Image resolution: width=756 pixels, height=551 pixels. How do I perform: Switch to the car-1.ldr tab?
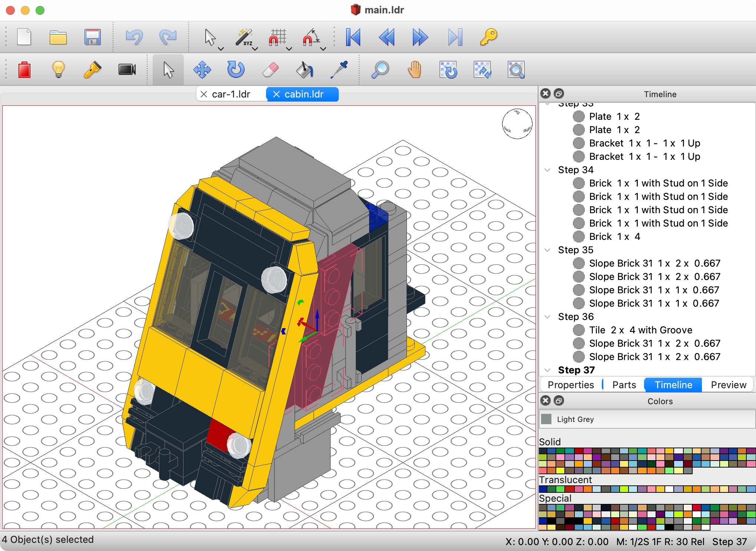pos(231,94)
